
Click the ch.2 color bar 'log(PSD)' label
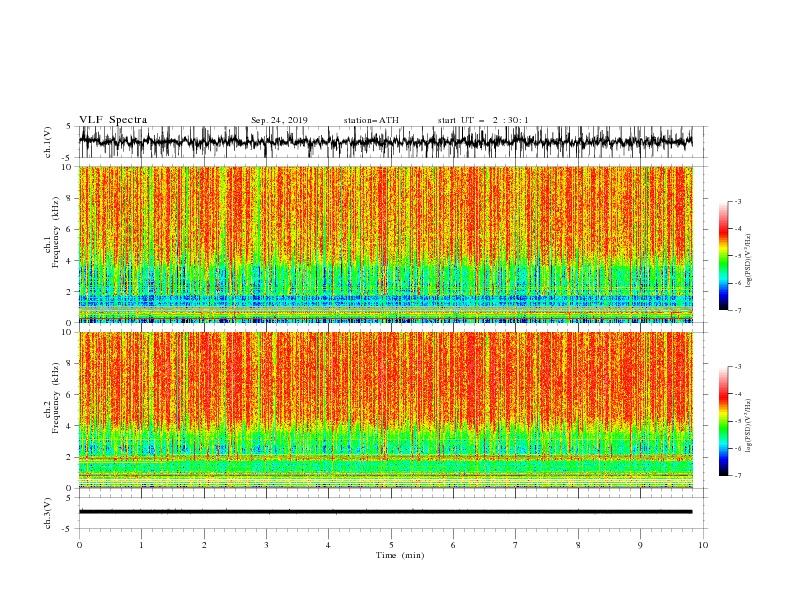[x=748, y=426]
